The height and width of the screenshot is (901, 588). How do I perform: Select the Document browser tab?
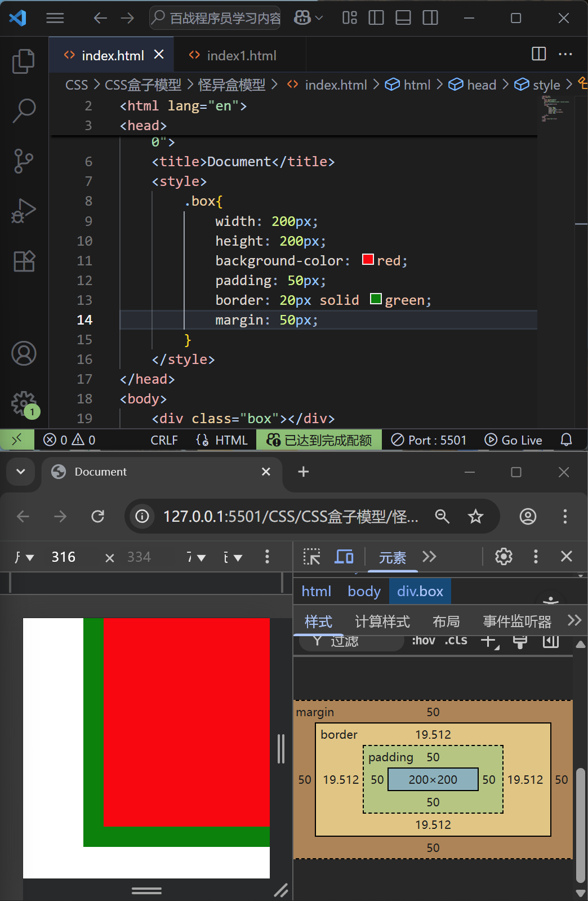[161, 472]
